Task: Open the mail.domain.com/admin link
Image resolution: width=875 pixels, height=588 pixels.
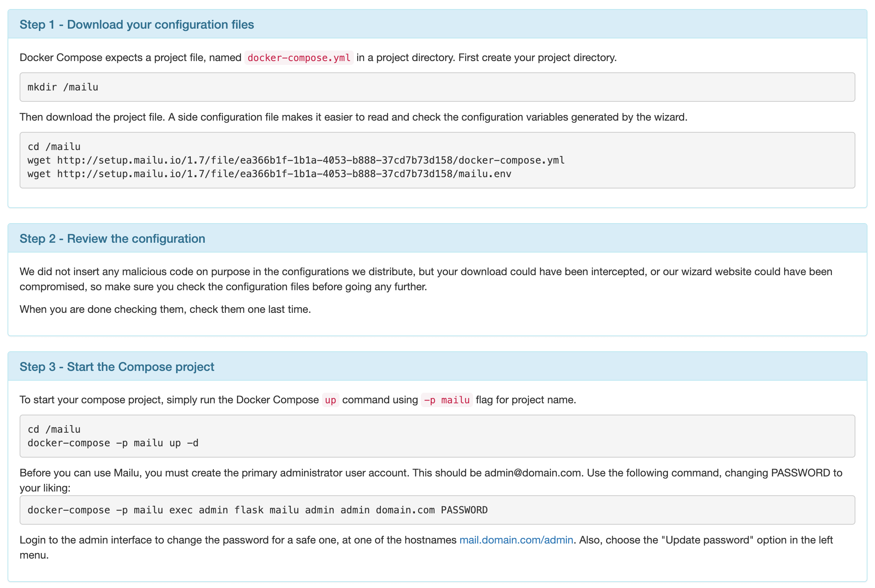Action: click(516, 540)
